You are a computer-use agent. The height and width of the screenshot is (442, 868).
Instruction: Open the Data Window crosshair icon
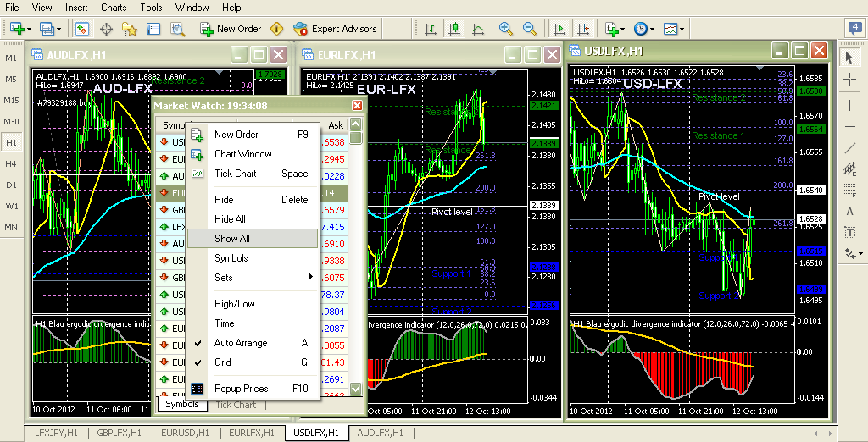click(106, 29)
